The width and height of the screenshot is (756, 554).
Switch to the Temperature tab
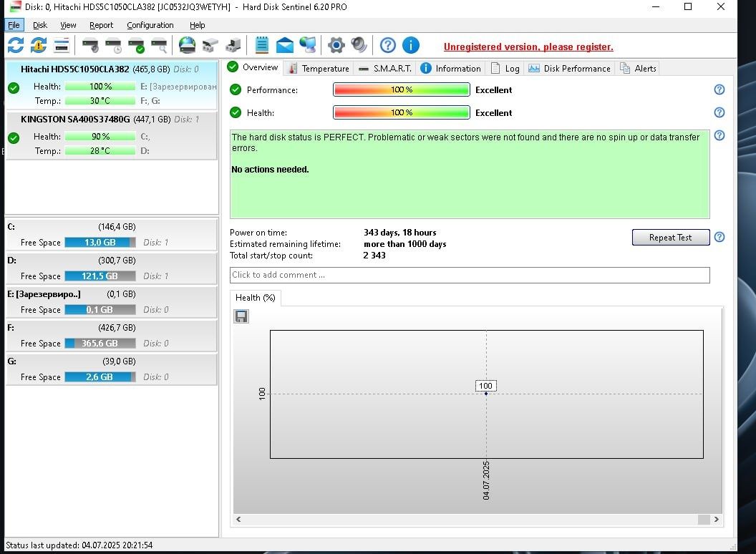click(319, 69)
